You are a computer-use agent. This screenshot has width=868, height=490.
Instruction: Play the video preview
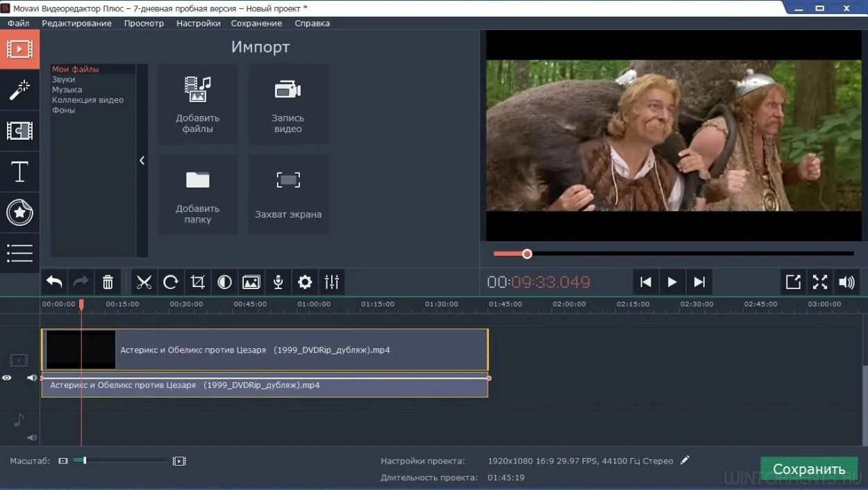click(x=672, y=282)
